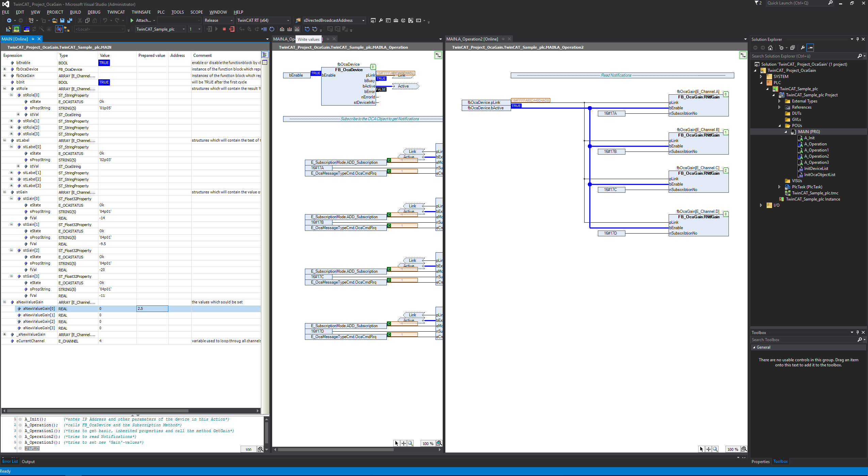This screenshot has width=868, height=476.
Task: Click the 100 % zoom box in MAIN.A_Operation2
Action: [733, 449]
